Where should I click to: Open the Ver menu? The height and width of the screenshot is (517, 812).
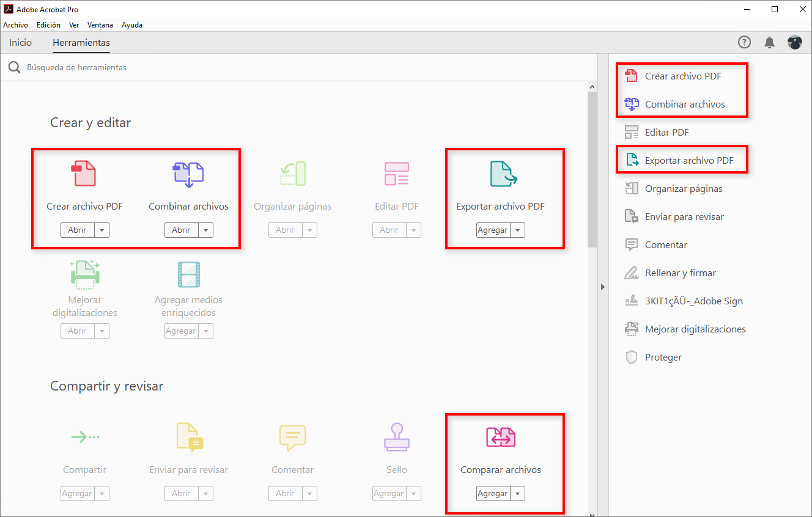pyautogui.click(x=74, y=25)
